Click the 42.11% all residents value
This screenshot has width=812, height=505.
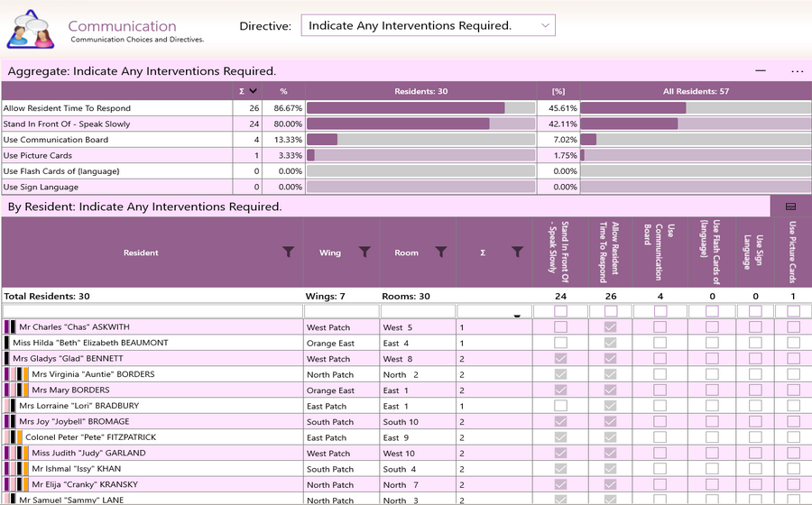563,124
